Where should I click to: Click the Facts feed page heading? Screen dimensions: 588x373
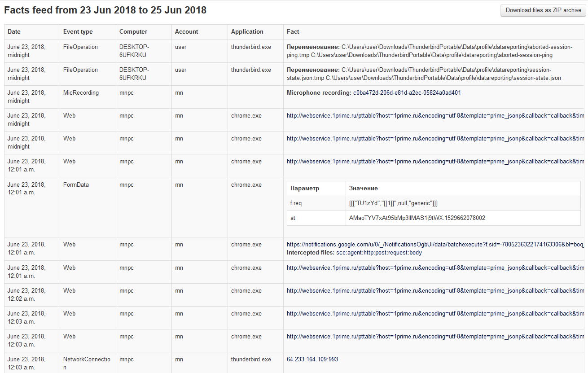pyautogui.click(x=105, y=10)
